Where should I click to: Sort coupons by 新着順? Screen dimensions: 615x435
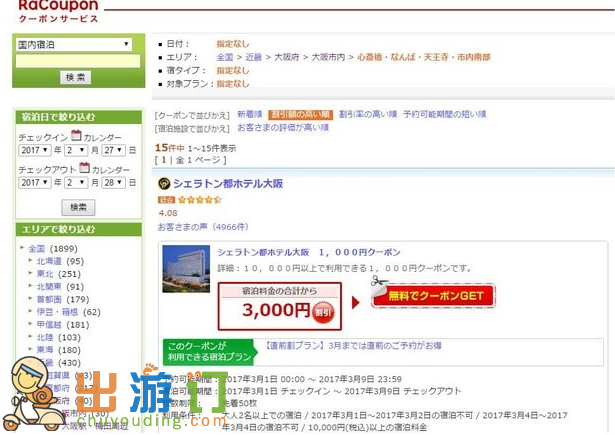(x=249, y=114)
